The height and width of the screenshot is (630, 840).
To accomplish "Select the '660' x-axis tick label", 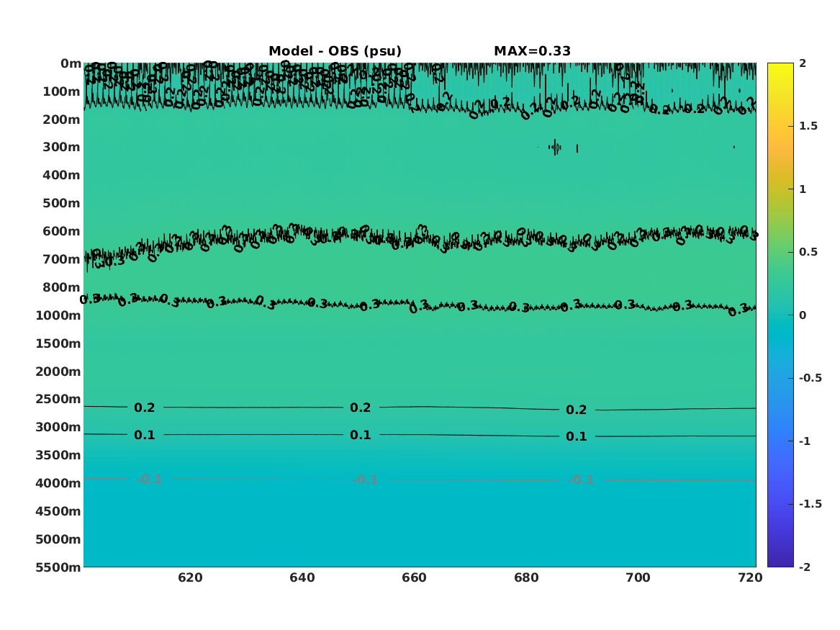I will 414,577.
